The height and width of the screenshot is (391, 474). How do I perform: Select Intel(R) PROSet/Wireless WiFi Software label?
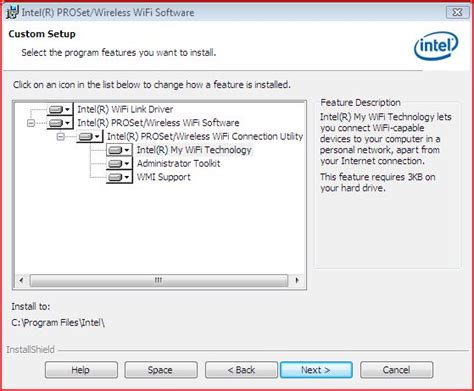(158, 123)
